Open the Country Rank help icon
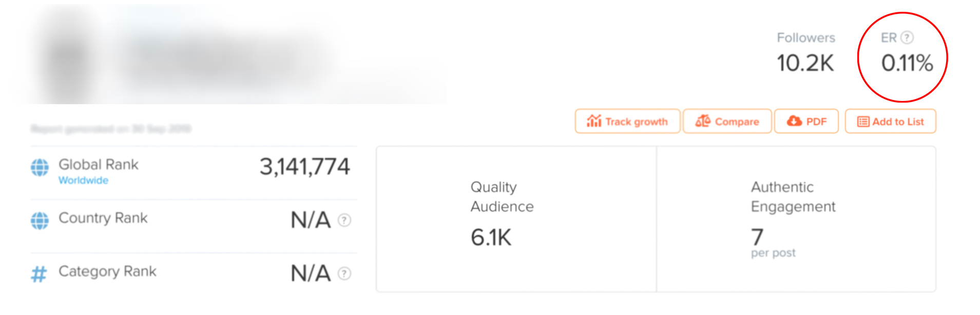980x315 pixels. (x=344, y=220)
